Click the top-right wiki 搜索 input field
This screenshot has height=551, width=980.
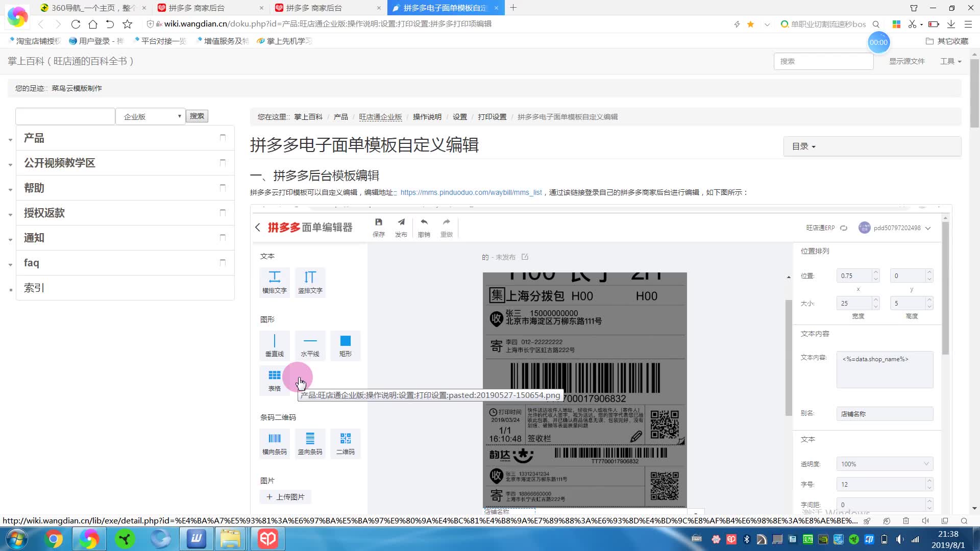tap(823, 61)
